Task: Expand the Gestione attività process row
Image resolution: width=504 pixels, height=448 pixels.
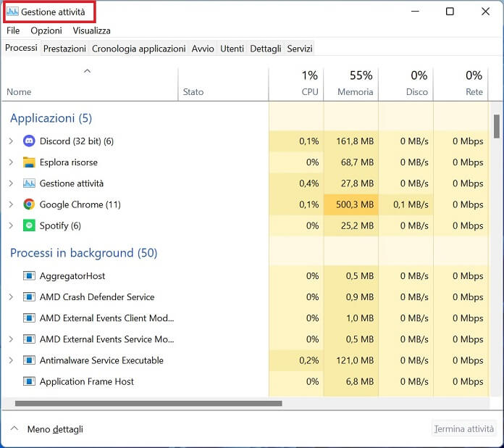Action: pos(11,183)
